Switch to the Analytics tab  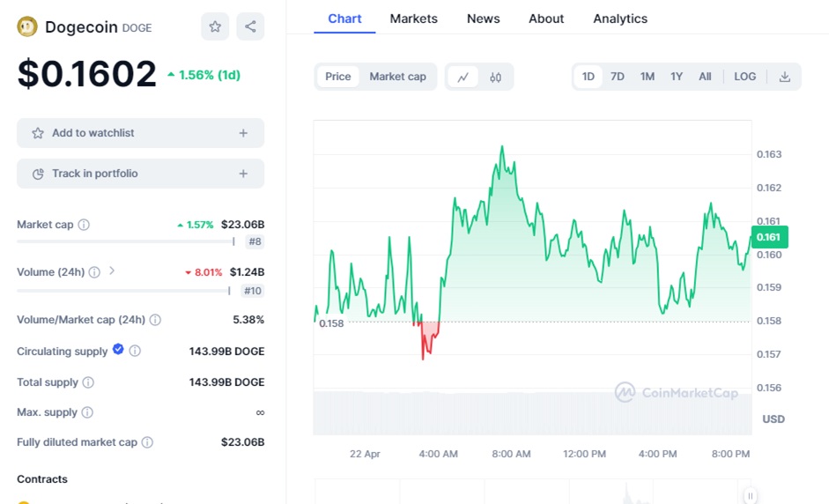coord(619,19)
